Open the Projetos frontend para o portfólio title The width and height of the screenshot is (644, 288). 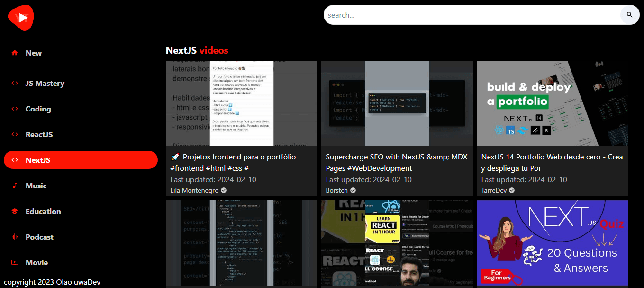click(x=233, y=162)
